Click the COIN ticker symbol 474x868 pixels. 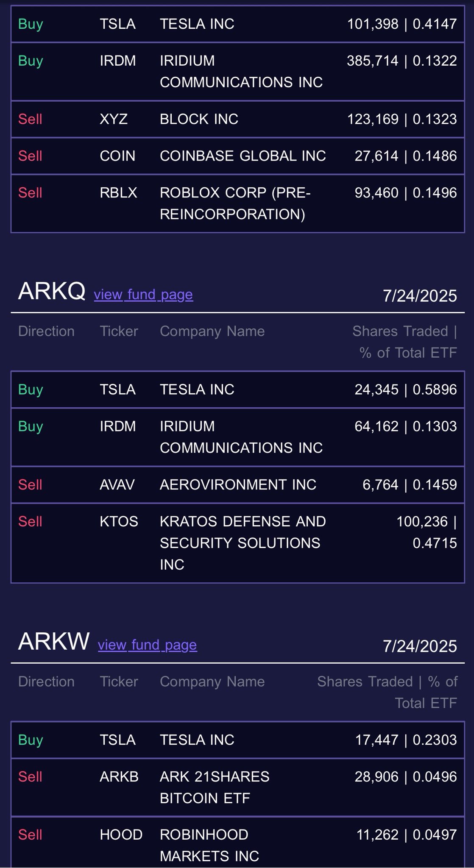click(117, 156)
